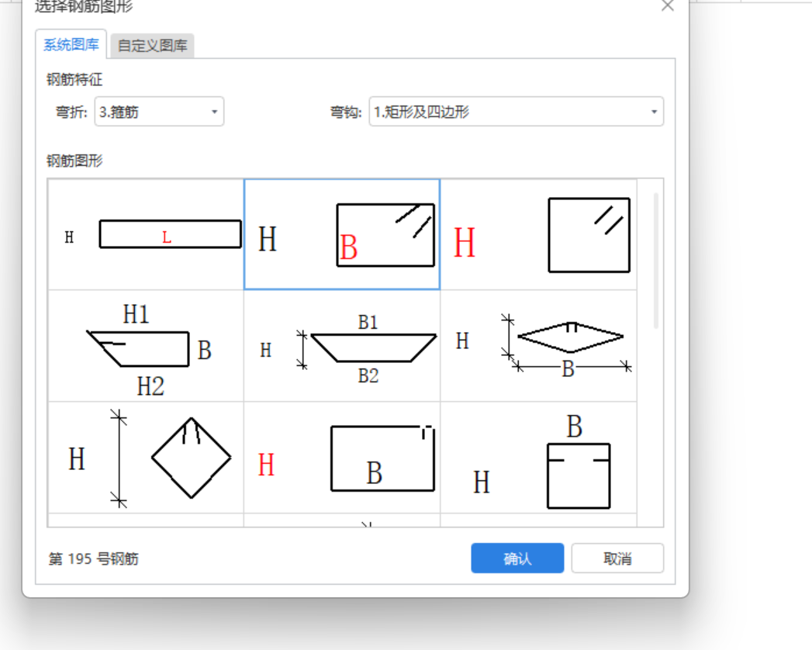Viewport: 812px width, 650px height.
Task: Confirm selection with the 确认 button
Action: click(x=517, y=558)
